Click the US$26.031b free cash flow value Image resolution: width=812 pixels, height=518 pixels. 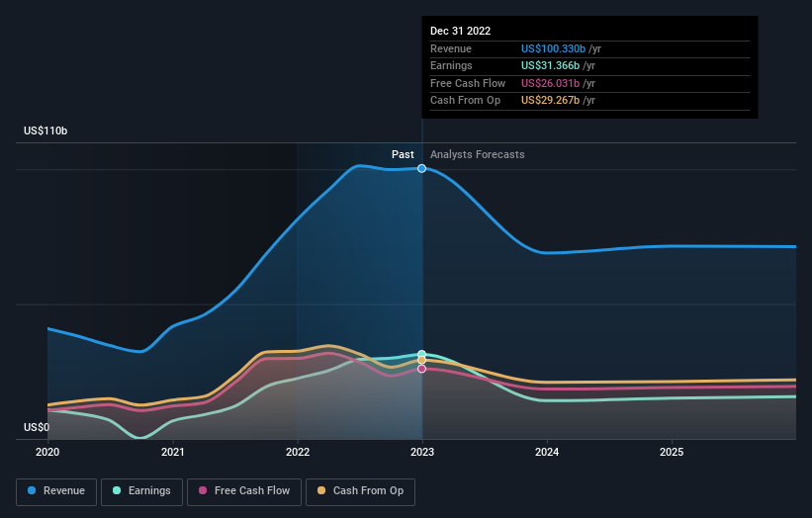[550, 83]
